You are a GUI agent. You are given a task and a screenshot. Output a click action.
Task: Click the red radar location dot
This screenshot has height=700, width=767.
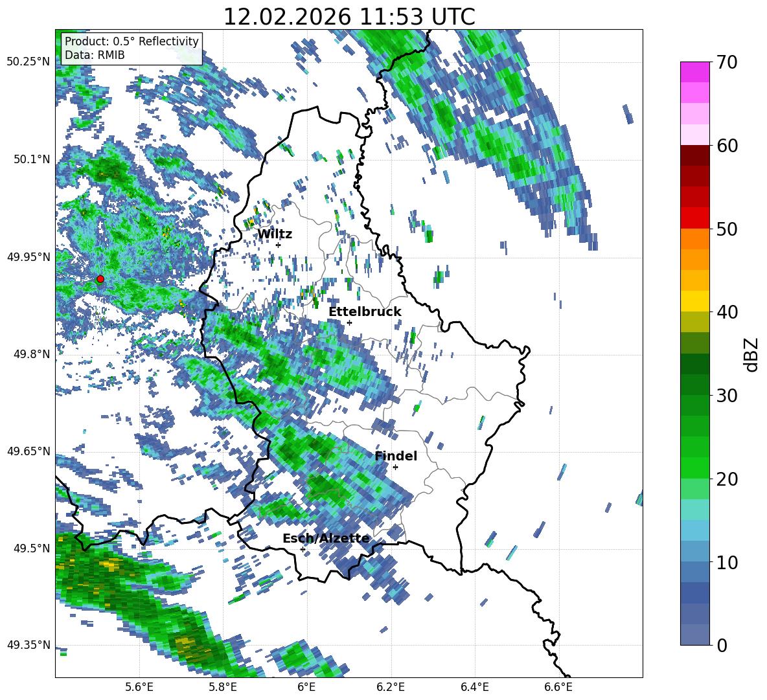click(x=100, y=279)
